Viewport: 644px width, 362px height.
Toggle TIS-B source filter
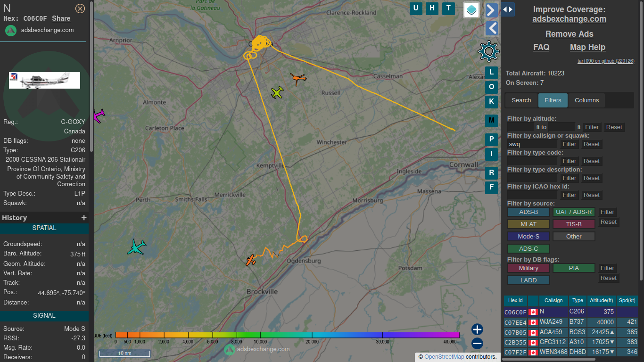(x=574, y=224)
